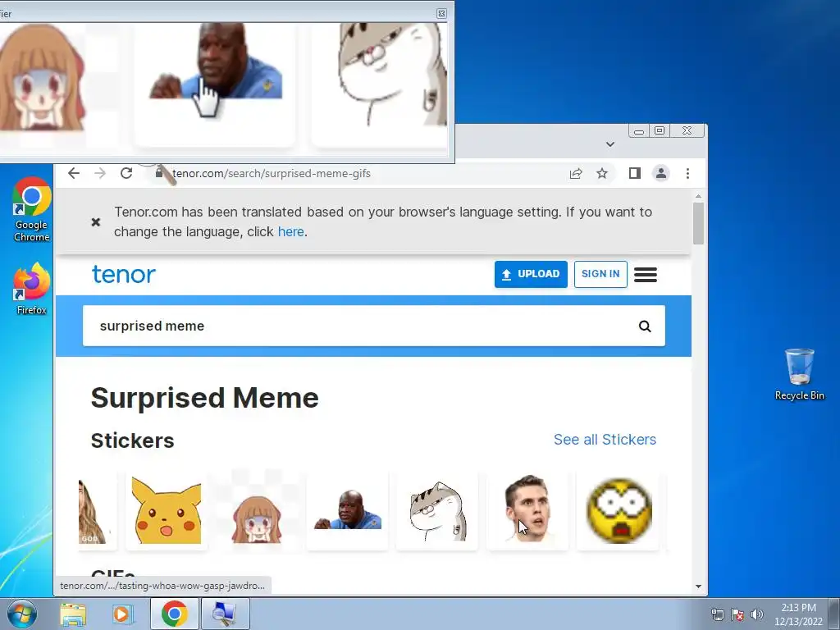Open the yellow gasping emoji sticker
This screenshot has height=630, width=840.
(619, 510)
